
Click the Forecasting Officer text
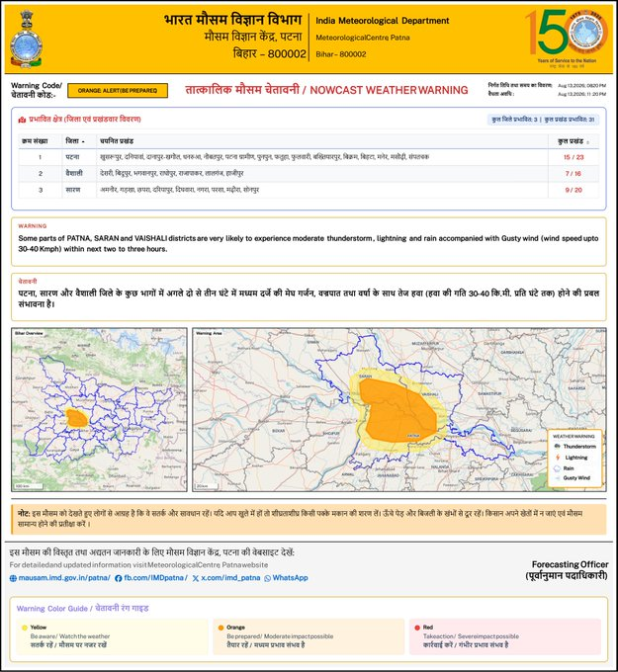coord(570,564)
